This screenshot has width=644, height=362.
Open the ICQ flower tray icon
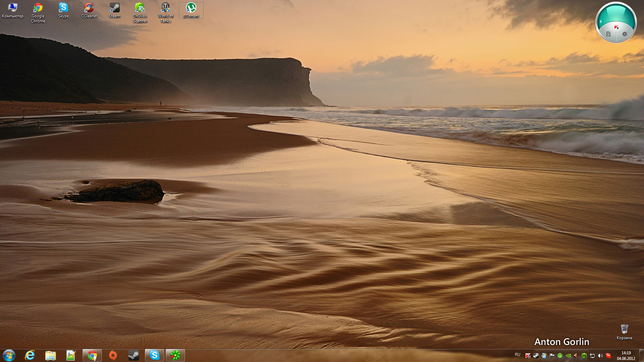pyautogui.click(x=560, y=356)
